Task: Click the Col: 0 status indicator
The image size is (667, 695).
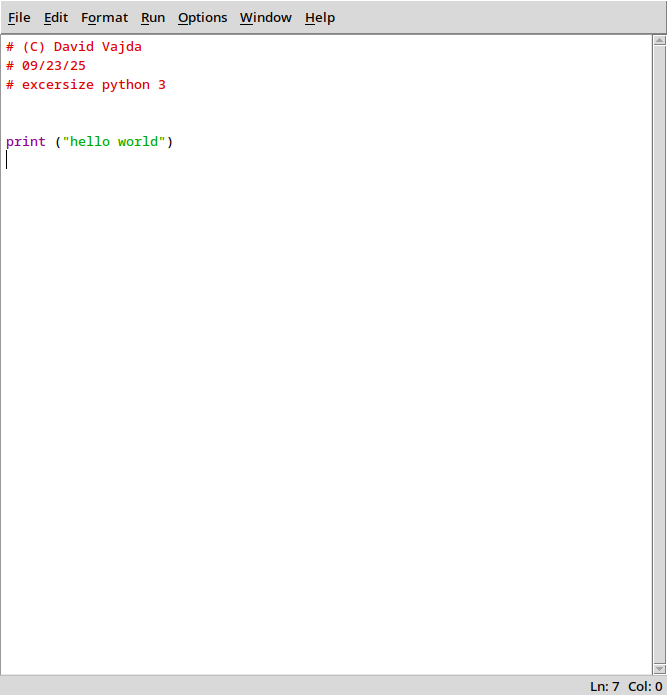Action: [645, 686]
